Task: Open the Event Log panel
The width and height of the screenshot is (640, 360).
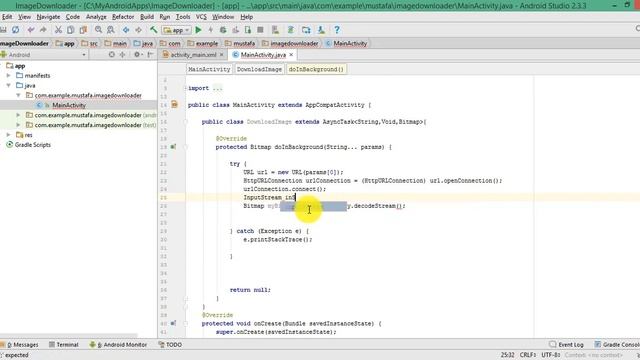Action: coord(567,344)
